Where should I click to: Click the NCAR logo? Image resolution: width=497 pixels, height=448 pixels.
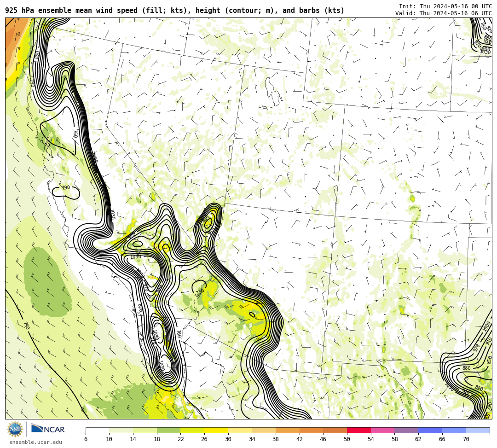click(48, 429)
